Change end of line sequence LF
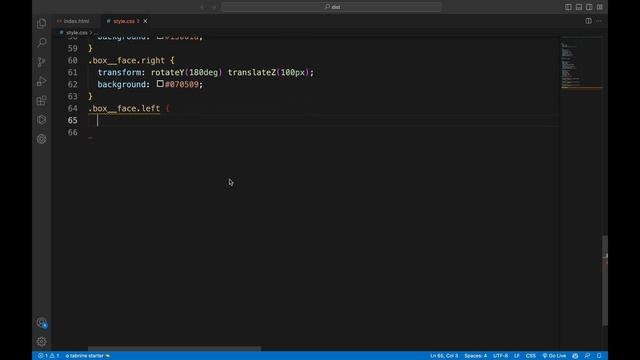This screenshot has height=360, width=640. (x=517, y=356)
